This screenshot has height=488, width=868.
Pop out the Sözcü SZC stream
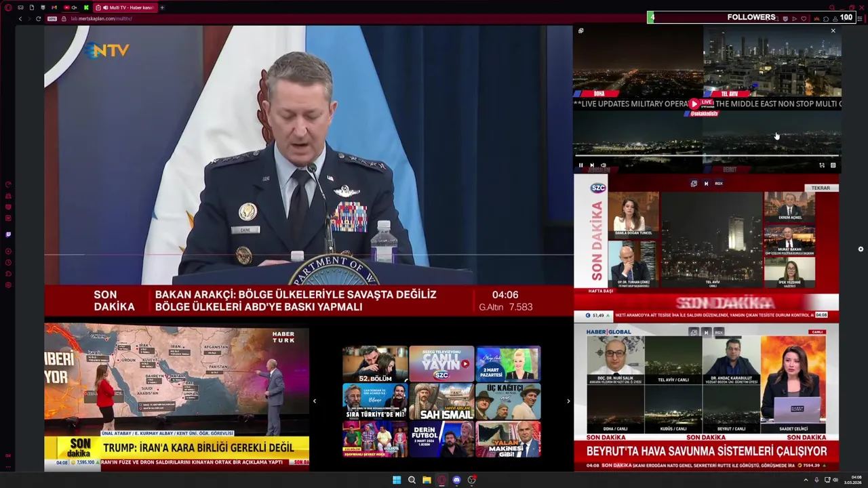click(694, 184)
